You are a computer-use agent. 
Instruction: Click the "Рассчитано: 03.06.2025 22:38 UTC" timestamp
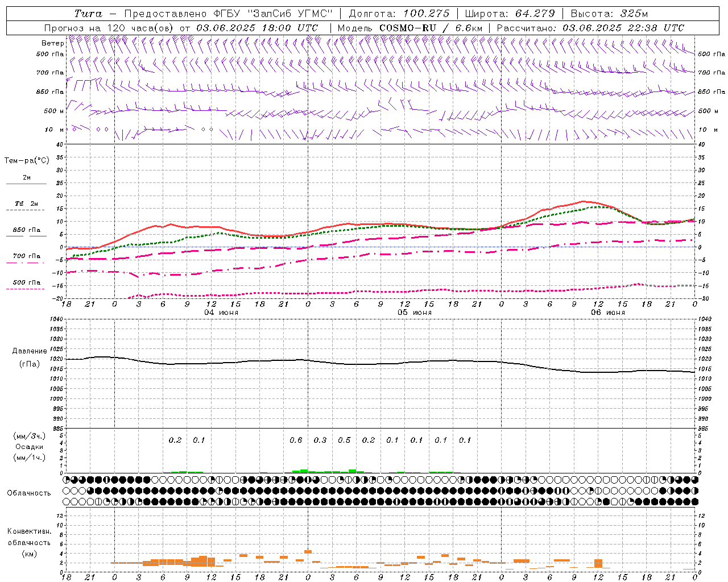590,28
